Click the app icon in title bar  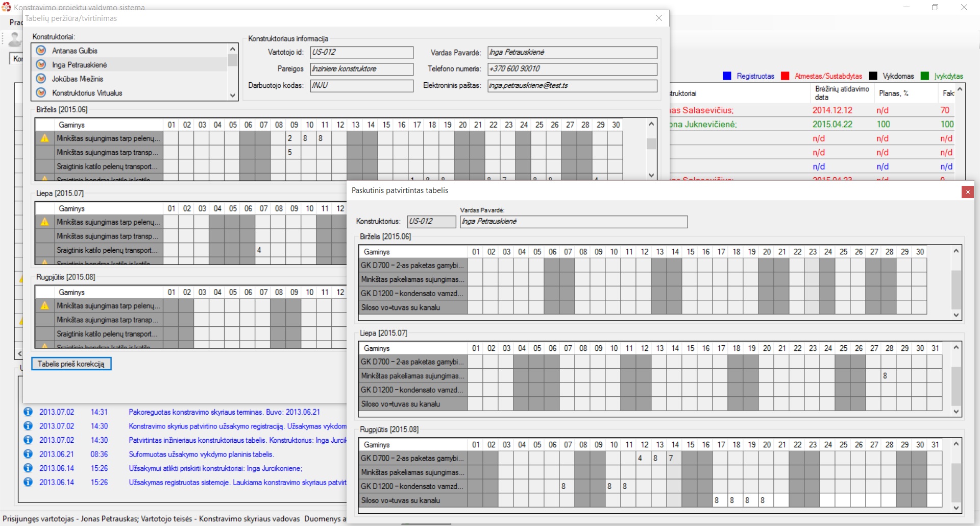tap(6, 7)
